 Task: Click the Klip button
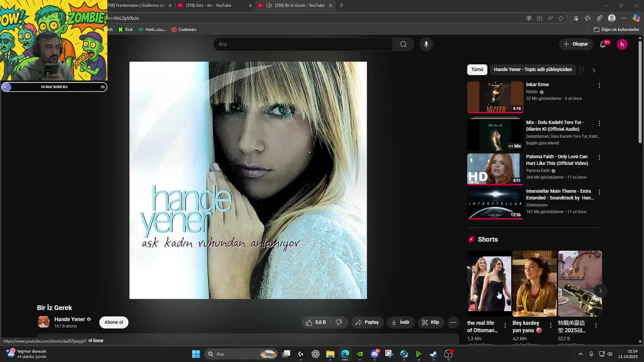pos(430,322)
